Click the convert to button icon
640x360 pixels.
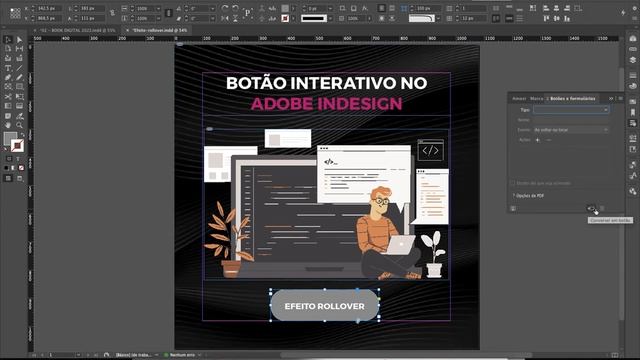pyautogui.click(x=591, y=209)
